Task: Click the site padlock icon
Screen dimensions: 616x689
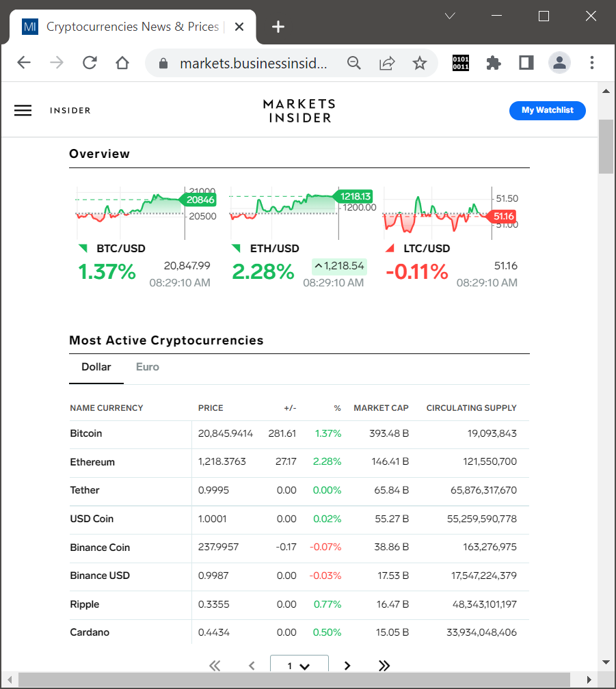Action: pos(163,64)
